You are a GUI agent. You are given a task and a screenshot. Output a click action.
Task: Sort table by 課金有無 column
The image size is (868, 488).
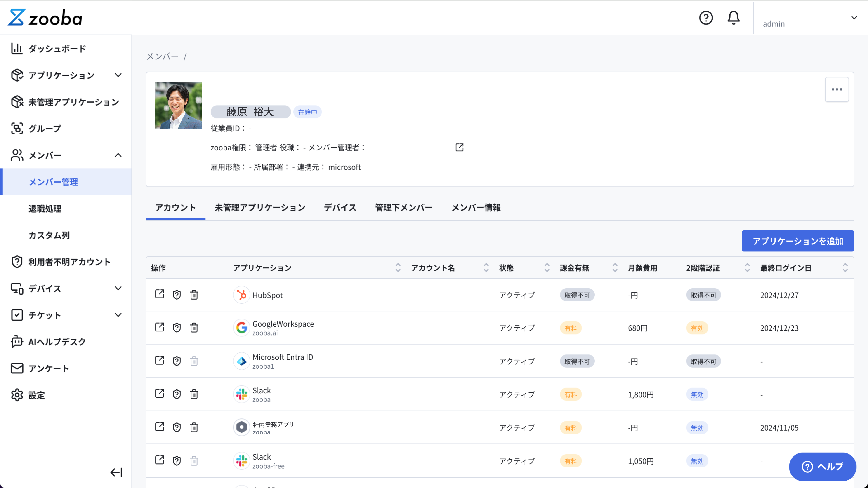[615, 267]
